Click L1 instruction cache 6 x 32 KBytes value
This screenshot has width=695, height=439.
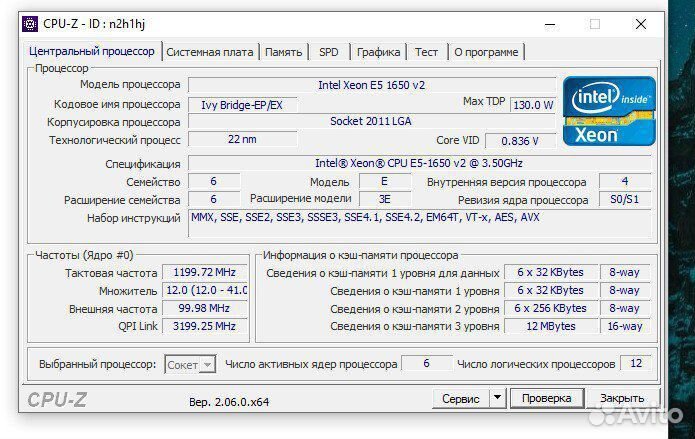(550, 290)
